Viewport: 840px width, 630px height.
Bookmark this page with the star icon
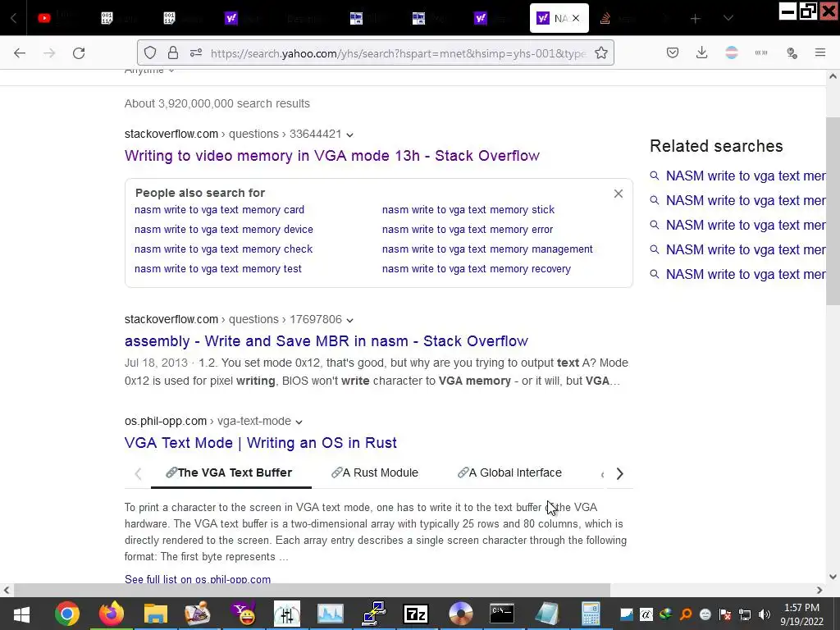[x=601, y=52]
